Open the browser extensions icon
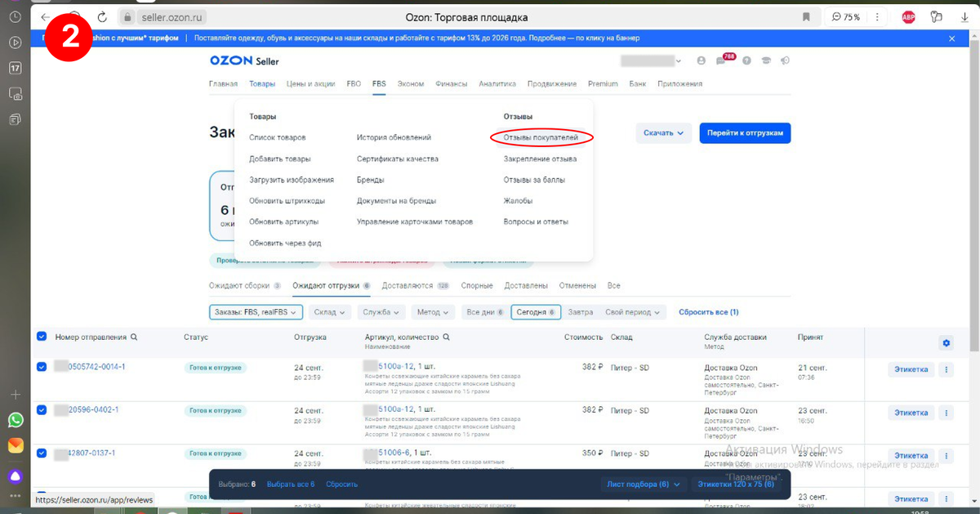This screenshot has height=514, width=980. point(937,17)
